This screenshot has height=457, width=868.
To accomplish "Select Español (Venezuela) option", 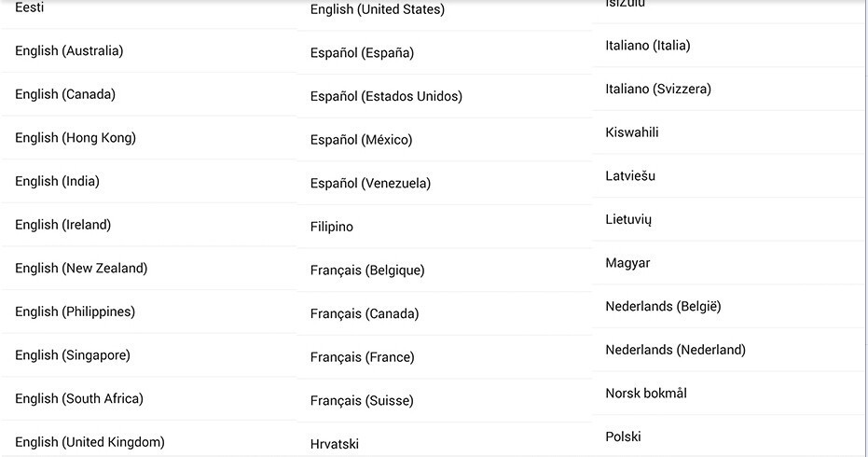I will tap(370, 184).
